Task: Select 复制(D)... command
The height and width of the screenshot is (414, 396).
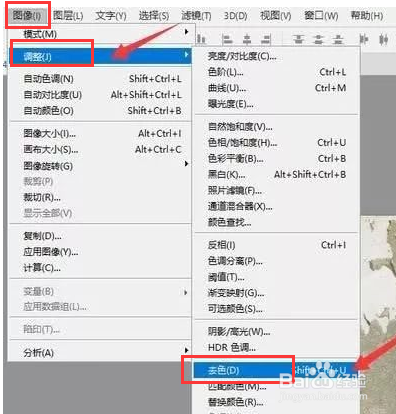Action: [x=100, y=236]
